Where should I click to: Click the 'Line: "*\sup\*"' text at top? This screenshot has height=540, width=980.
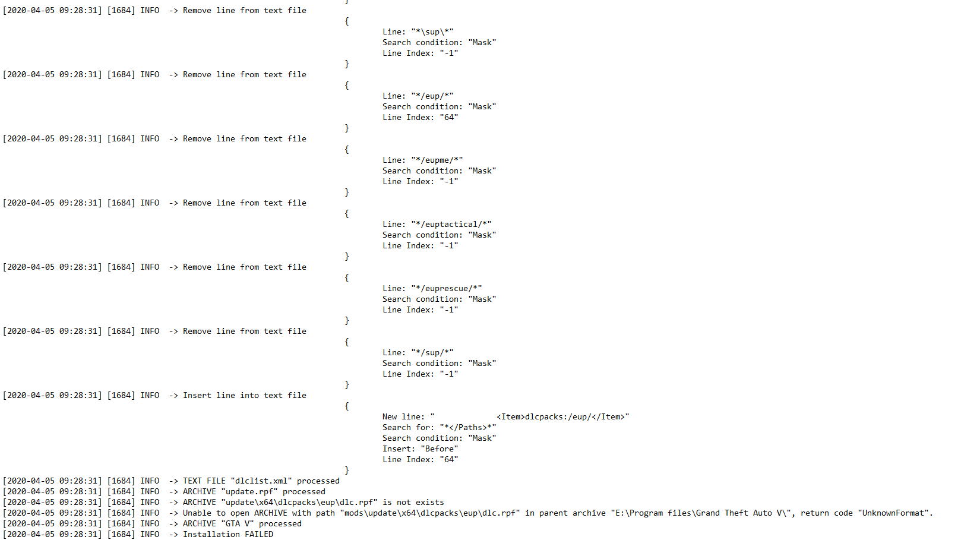(418, 31)
